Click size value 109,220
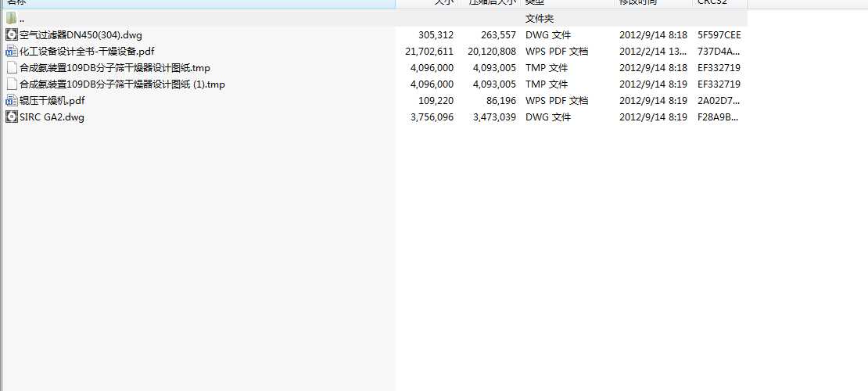The height and width of the screenshot is (391, 868). (x=436, y=101)
